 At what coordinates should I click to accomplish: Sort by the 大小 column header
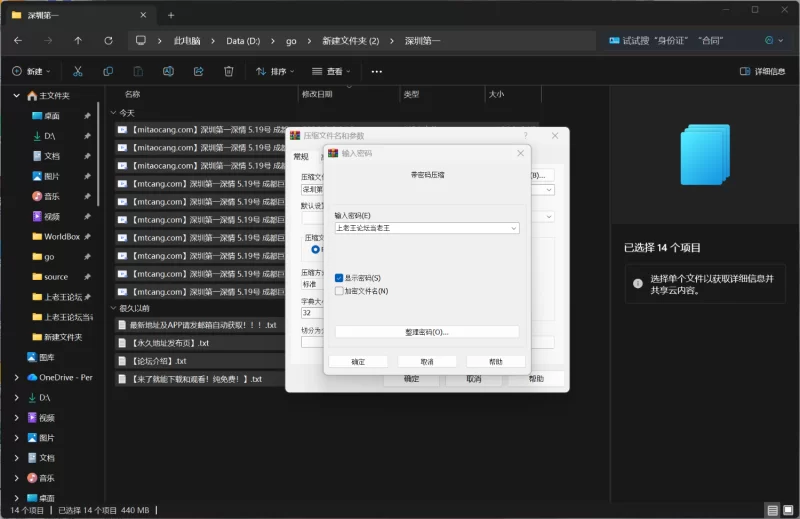tap(496, 94)
